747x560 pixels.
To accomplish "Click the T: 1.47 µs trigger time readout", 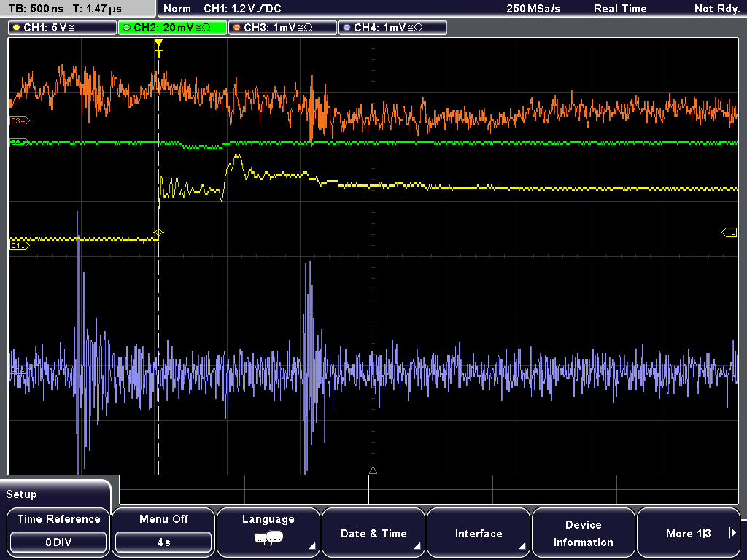I will pyautogui.click(x=97, y=9).
